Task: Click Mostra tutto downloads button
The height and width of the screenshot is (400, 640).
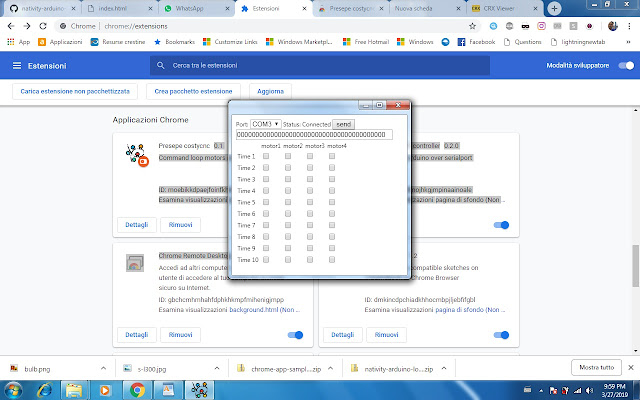Action: click(x=596, y=368)
